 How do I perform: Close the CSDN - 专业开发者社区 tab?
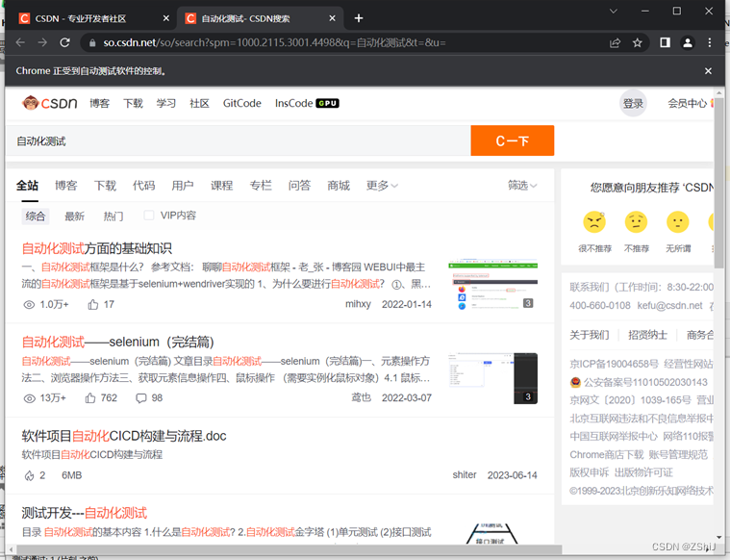(x=166, y=18)
